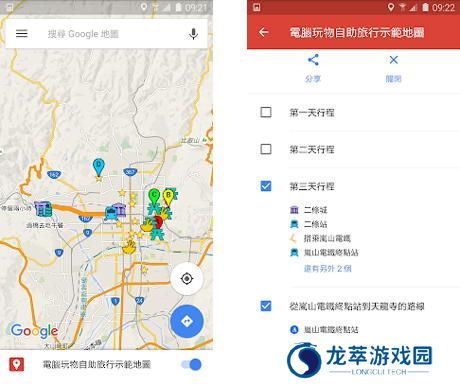Tap the 比叡山 map label
Screen dimensions: 460x386
point(190,140)
